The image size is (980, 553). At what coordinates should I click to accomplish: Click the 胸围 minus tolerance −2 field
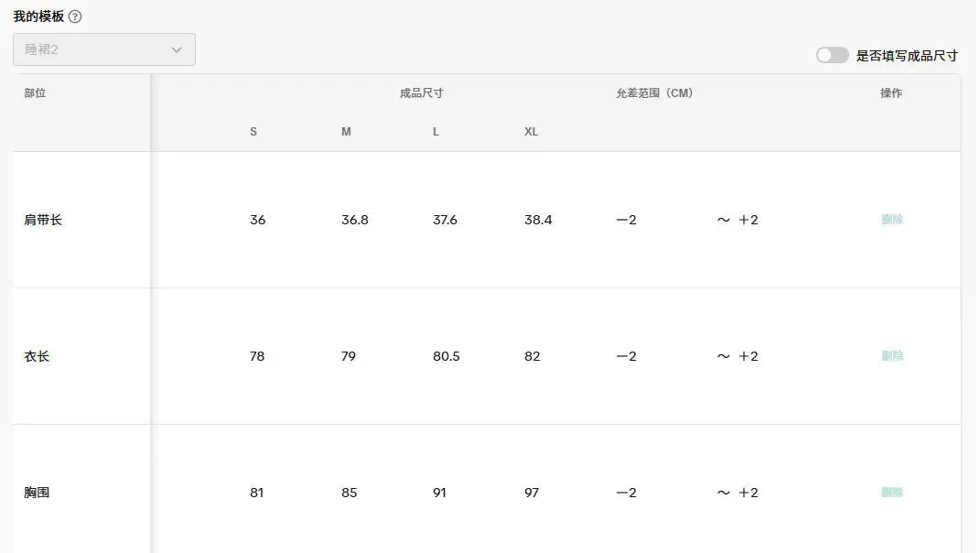point(626,493)
